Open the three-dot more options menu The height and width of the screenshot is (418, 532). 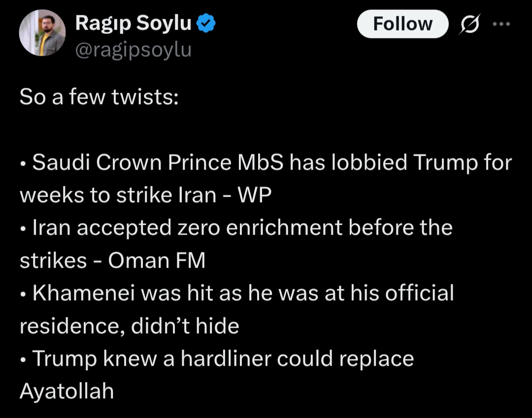tap(501, 23)
